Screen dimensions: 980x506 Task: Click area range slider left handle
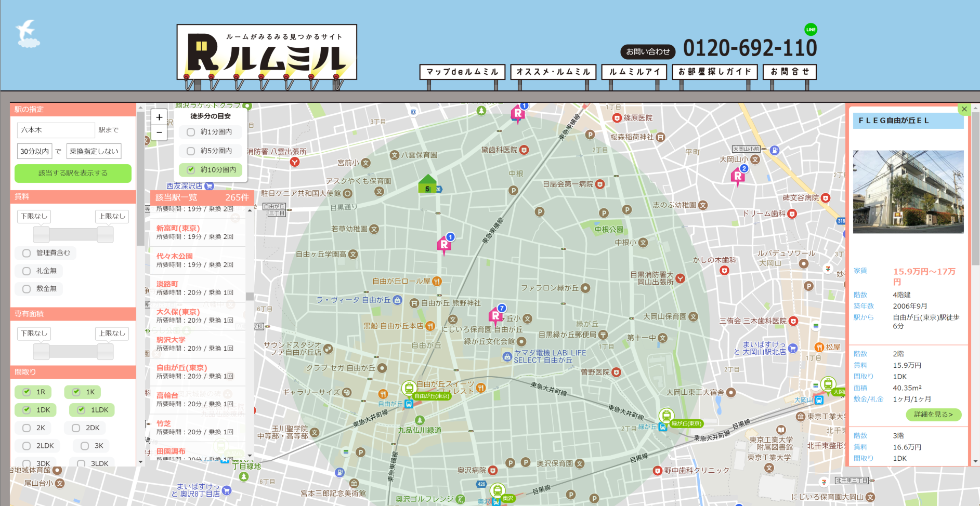[41, 352]
